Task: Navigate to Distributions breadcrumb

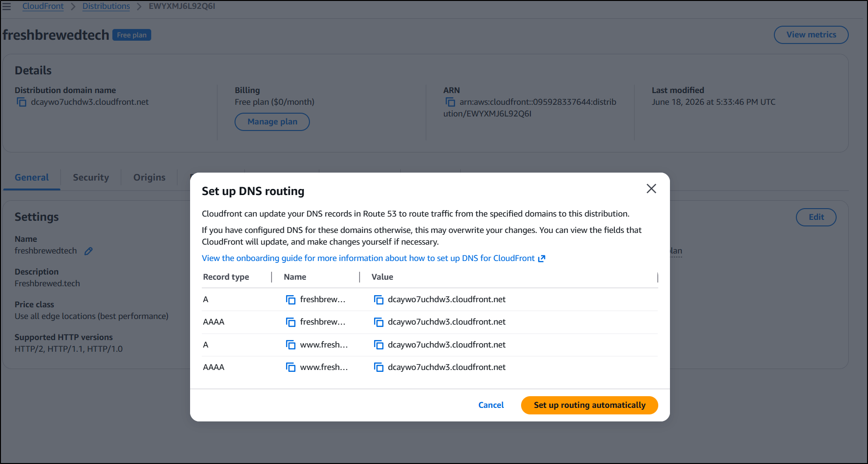Action: 106,6
